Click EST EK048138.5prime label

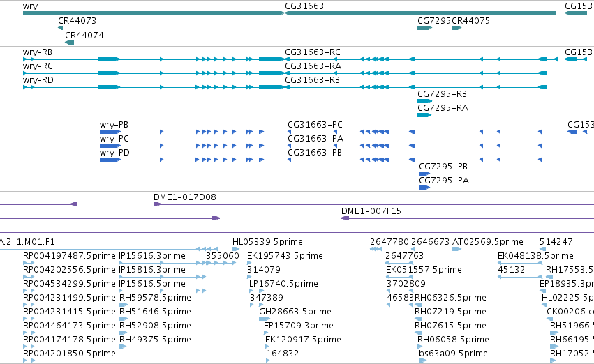(535, 256)
